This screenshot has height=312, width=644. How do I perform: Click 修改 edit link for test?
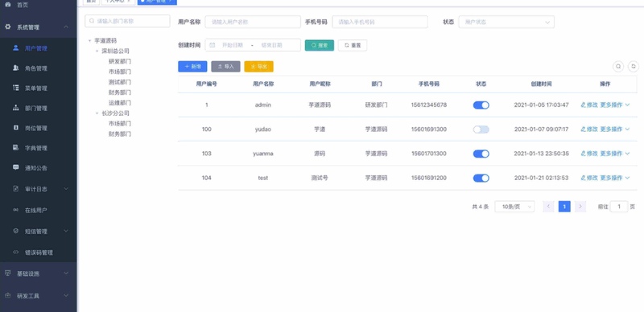[589, 178]
